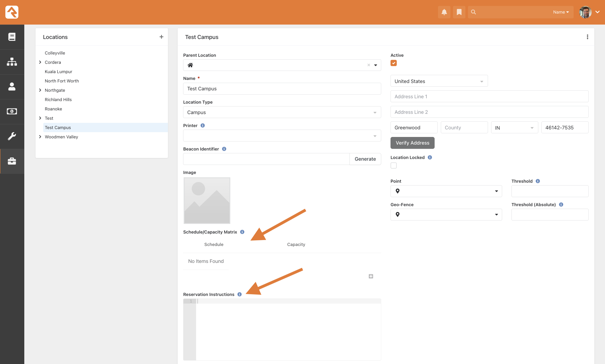605x364 pixels.
Task: Click the notifications bell icon
Action: 444,12
